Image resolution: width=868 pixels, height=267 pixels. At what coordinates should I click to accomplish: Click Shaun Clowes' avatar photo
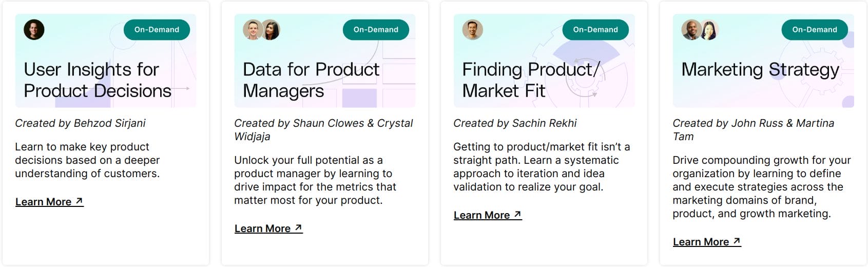tap(252, 30)
